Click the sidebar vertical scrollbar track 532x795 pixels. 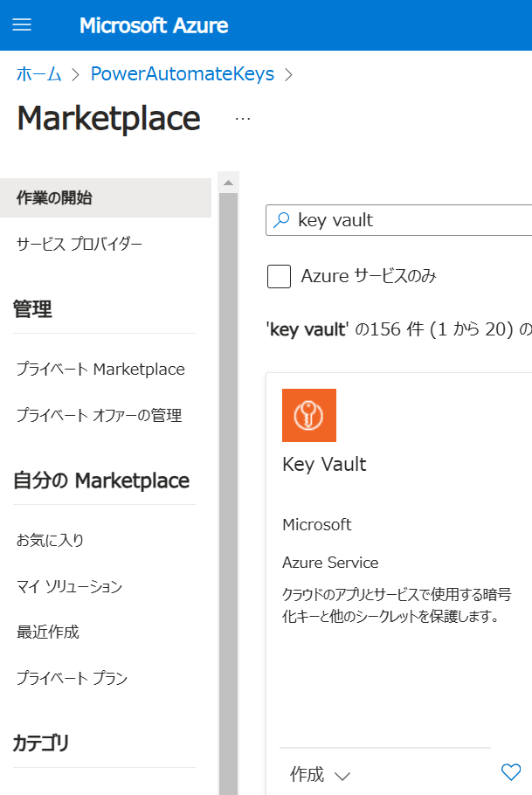(x=228, y=494)
